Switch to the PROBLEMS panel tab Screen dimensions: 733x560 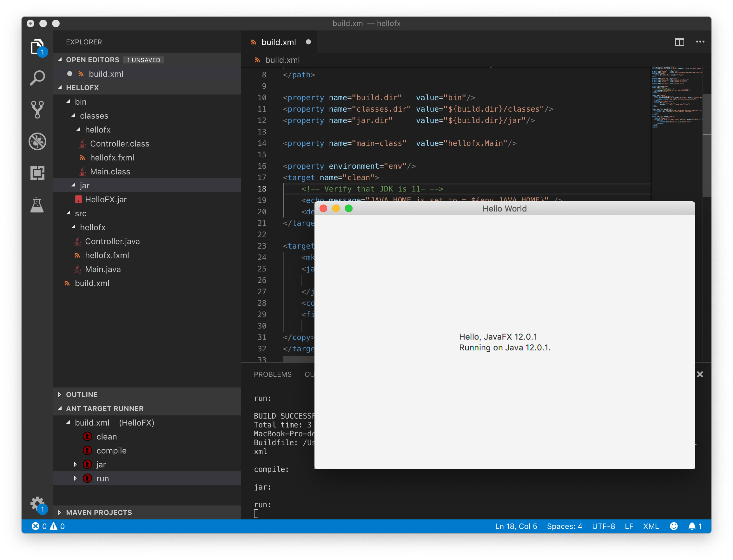(x=273, y=374)
